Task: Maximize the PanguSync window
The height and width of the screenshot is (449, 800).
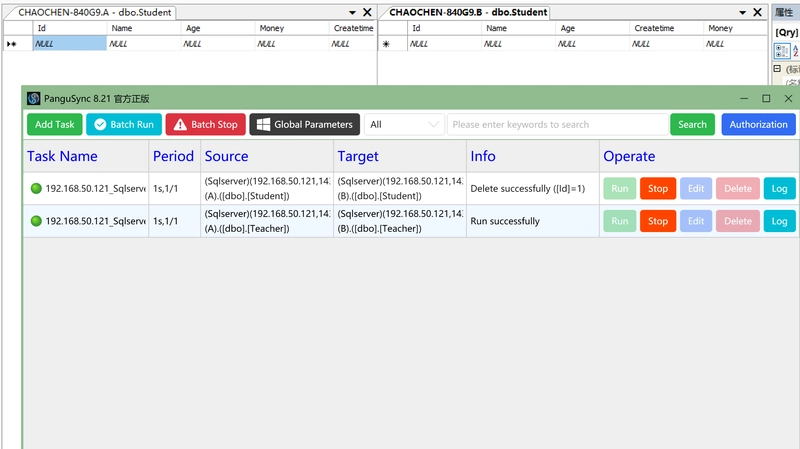Action: [x=766, y=98]
